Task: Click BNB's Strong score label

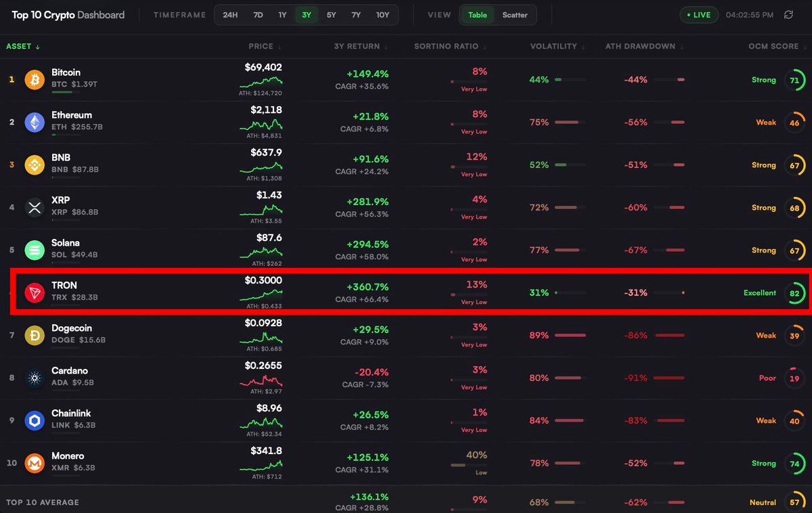Action: click(763, 165)
